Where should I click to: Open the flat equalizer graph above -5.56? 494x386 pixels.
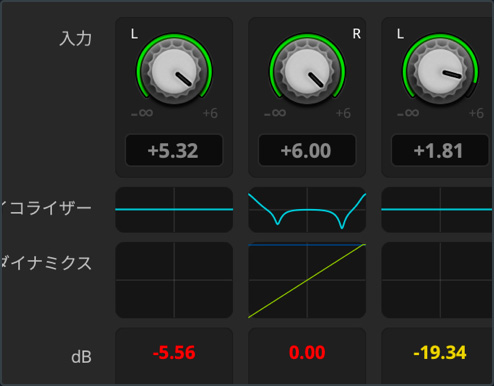point(174,210)
